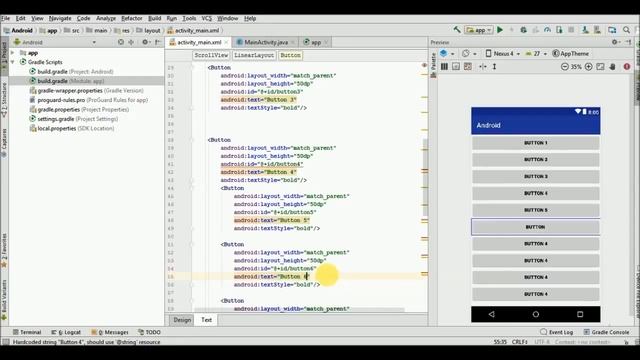Image resolution: width=640 pixels, height=360 pixels.
Task: Open Project panel gear settings
Action: coord(145,42)
